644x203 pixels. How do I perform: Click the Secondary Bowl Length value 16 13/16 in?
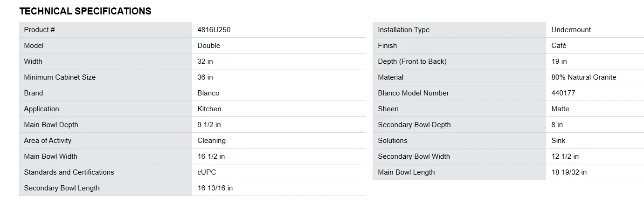click(215, 188)
